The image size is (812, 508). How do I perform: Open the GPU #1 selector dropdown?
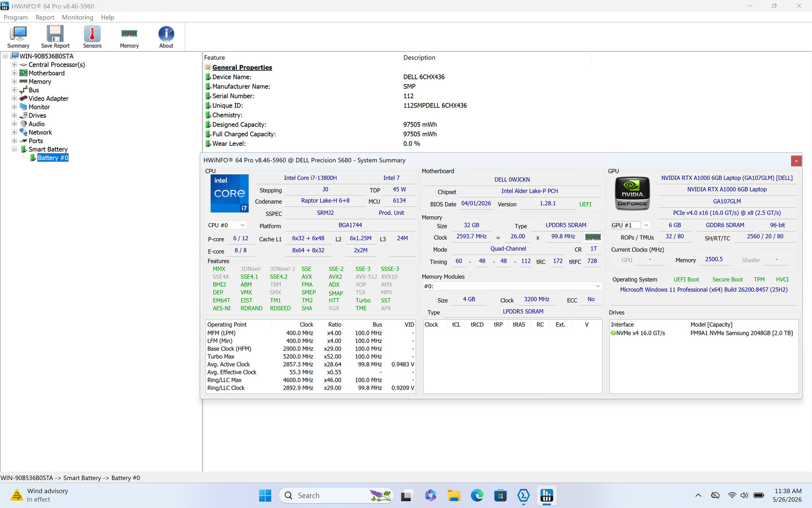[630, 225]
